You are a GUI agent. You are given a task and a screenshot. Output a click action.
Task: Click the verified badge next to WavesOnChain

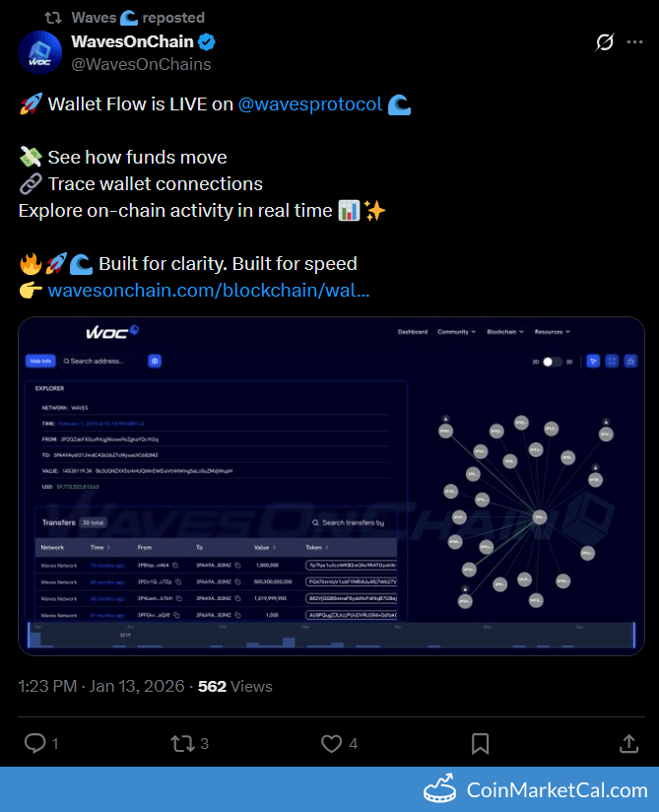(208, 41)
